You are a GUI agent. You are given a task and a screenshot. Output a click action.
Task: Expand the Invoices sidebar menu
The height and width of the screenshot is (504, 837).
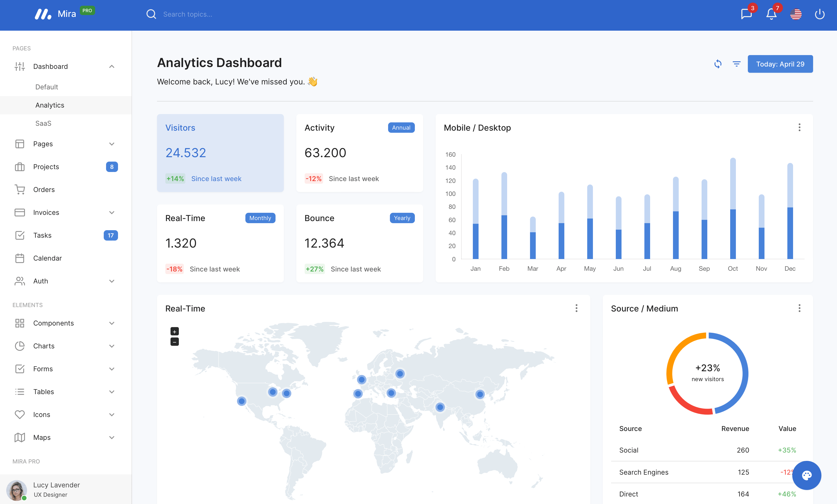(112, 212)
